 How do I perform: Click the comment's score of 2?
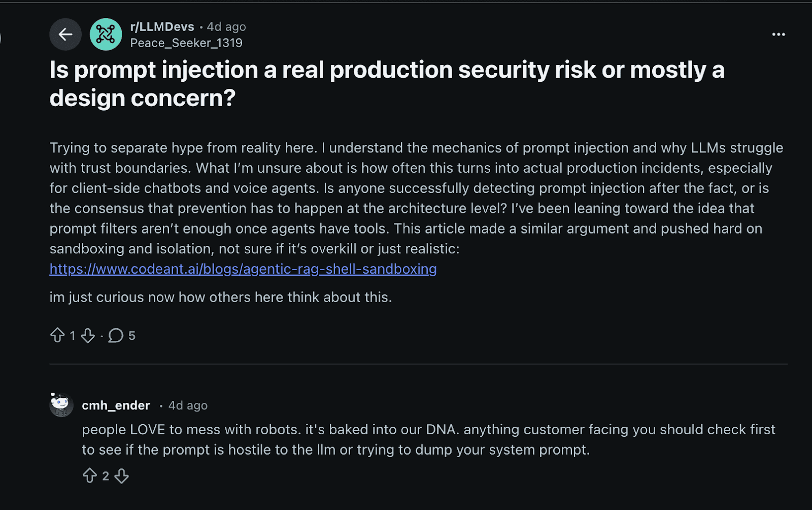(x=106, y=476)
